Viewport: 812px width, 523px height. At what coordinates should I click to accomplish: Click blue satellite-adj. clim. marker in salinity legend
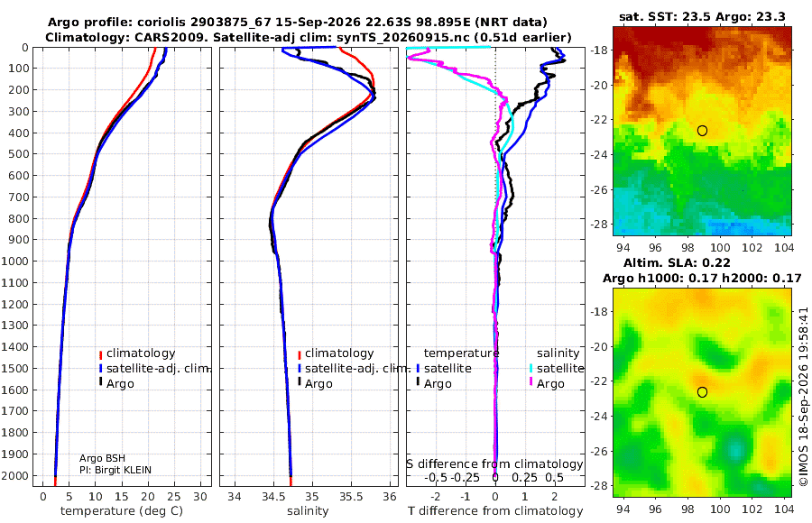pyautogui.click(x=300, y=369)
